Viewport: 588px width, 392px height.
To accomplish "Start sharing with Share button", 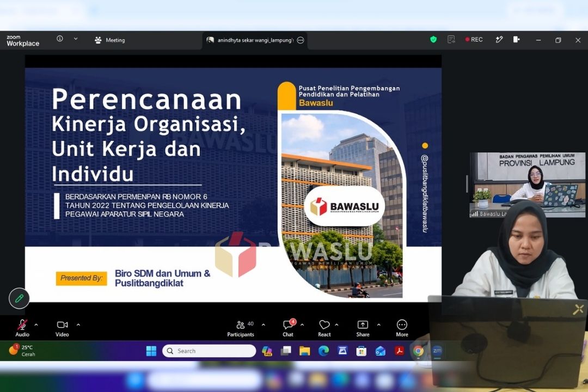I will (363, 328).
